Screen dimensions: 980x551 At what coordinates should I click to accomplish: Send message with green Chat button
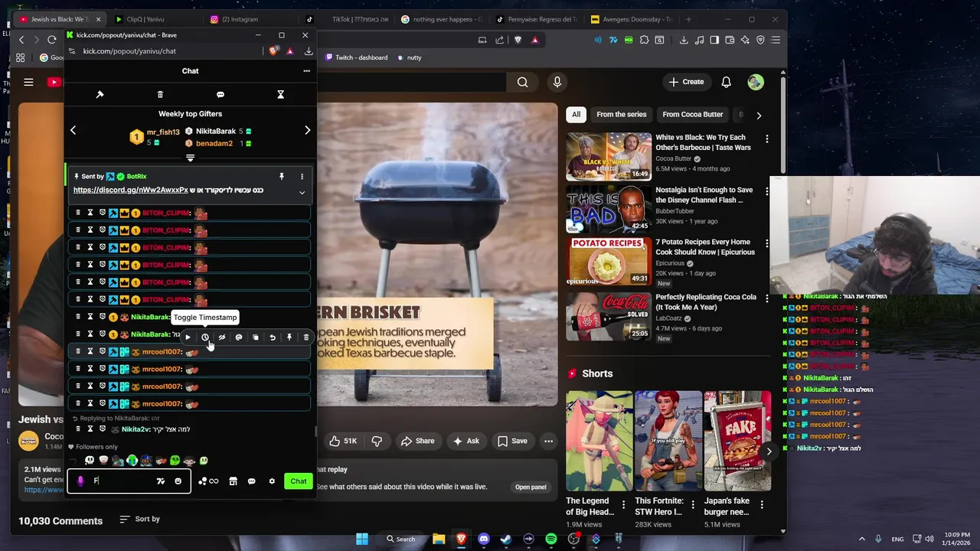click(299, 481)
